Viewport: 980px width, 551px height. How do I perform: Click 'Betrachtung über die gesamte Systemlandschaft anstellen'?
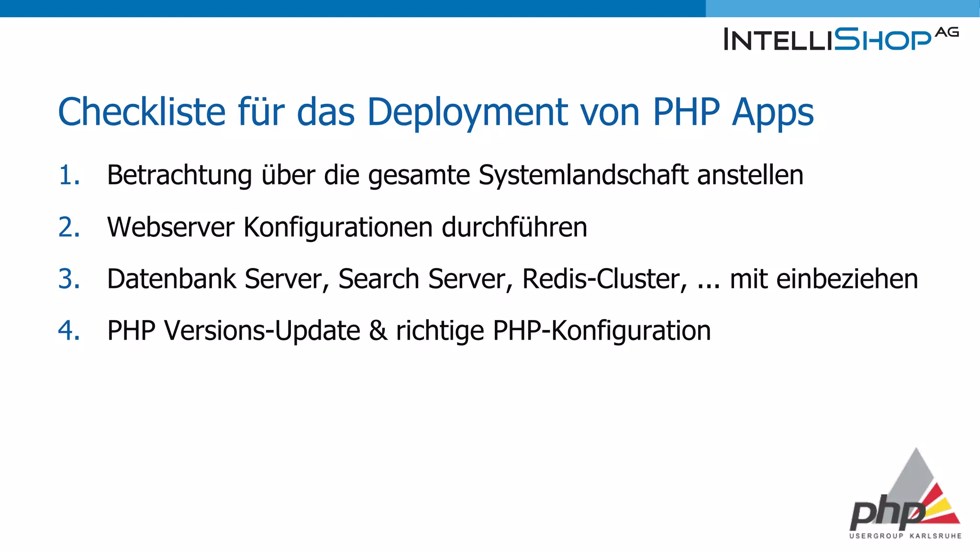click(455, 176)
